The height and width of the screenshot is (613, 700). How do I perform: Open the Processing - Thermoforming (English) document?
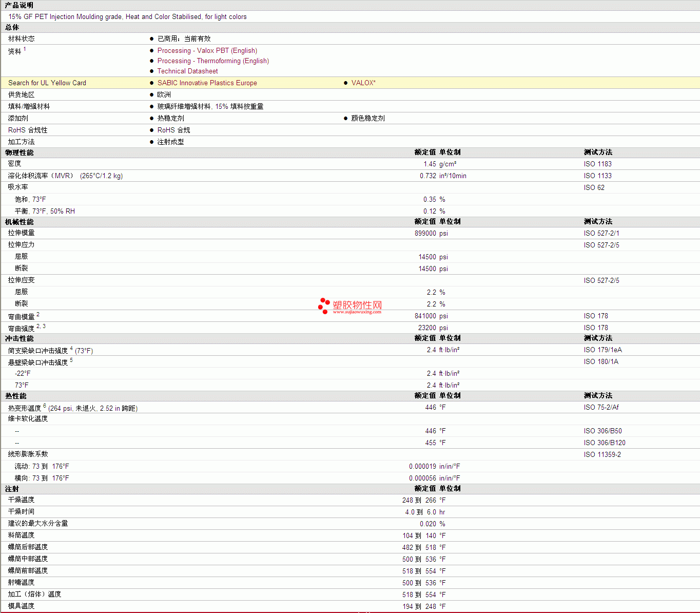[x=213, y=61]
